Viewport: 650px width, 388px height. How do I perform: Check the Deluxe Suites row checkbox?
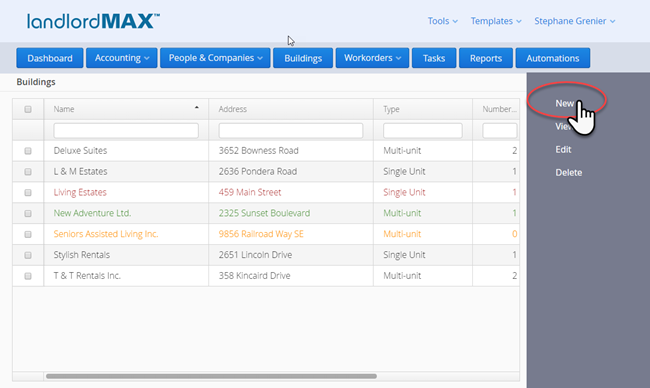tap(28, 151)
